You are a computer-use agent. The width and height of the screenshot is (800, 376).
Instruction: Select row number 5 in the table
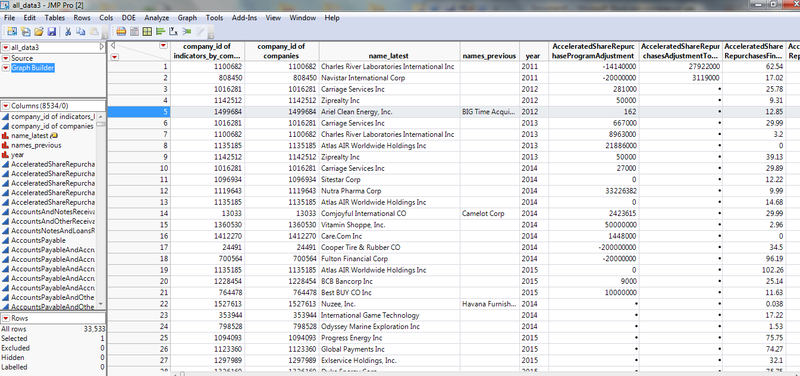coord(138,112)
